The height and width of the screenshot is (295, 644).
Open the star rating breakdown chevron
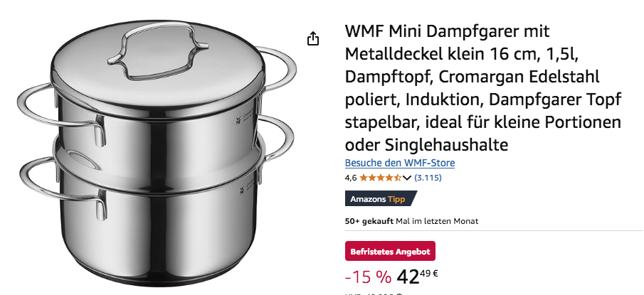(x=406, y=178)
